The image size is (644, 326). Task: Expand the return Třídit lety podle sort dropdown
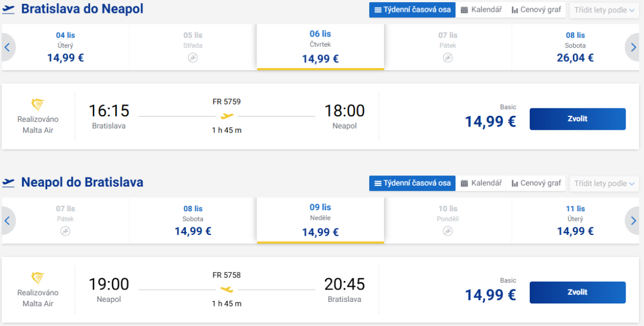(604, 183)
